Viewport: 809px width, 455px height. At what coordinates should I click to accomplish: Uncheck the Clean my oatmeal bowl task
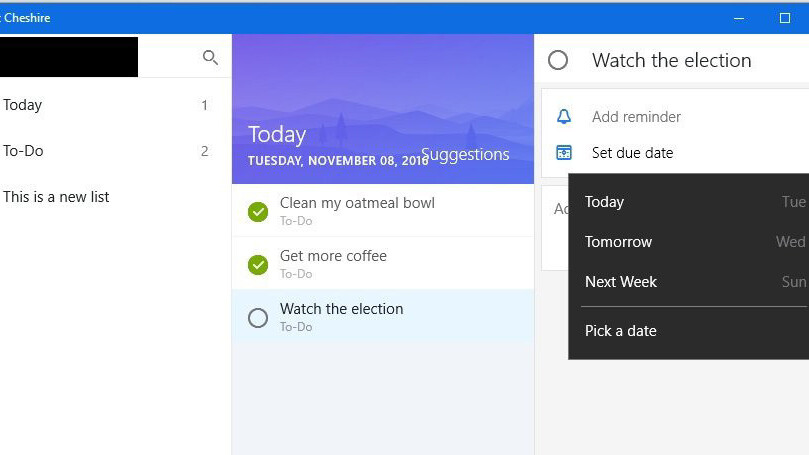(x=258, y=211)
